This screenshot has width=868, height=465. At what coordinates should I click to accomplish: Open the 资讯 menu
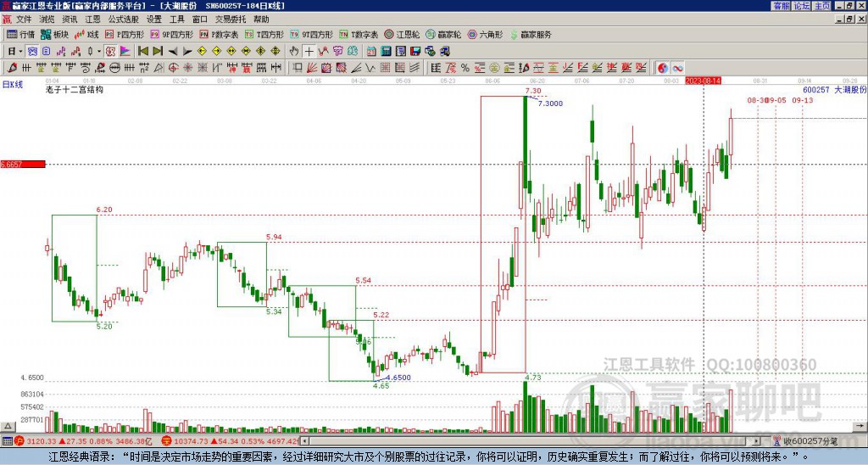tap(70, 20)
